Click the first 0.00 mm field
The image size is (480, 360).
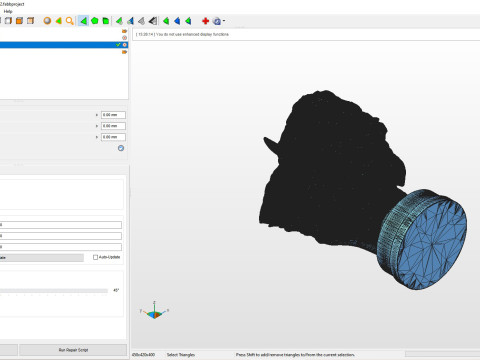(113, 115)
